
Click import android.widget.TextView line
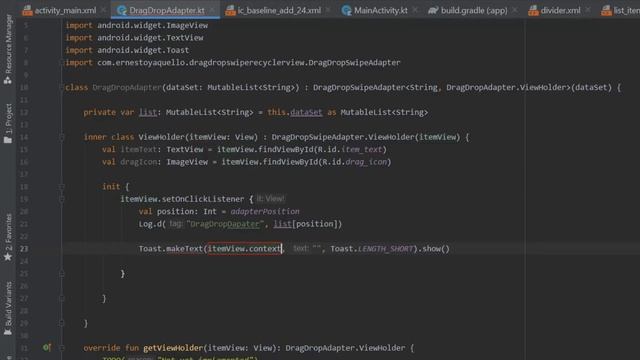(134, 38)
